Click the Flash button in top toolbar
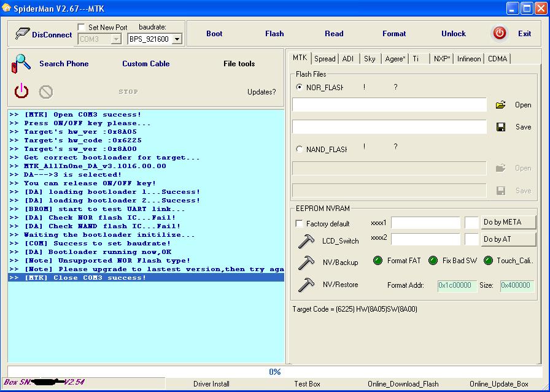This screenshot has width=550, height=392. (274, 34)
